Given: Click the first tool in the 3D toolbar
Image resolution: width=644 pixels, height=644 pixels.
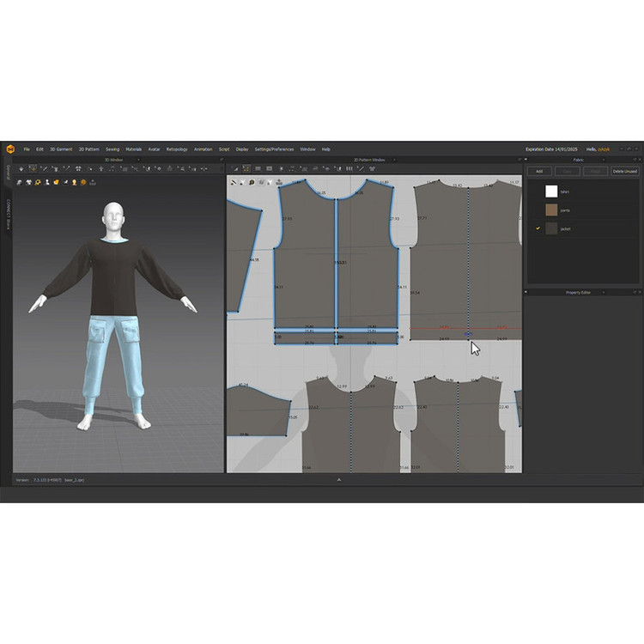Looking at the screenshot, I should pos(21,168).
